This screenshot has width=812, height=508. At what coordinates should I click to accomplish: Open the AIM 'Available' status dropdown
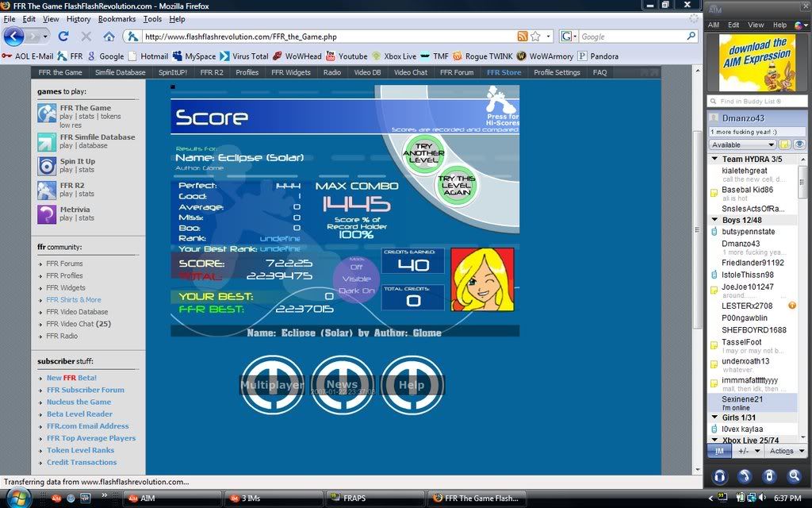[x=742, y=144]
